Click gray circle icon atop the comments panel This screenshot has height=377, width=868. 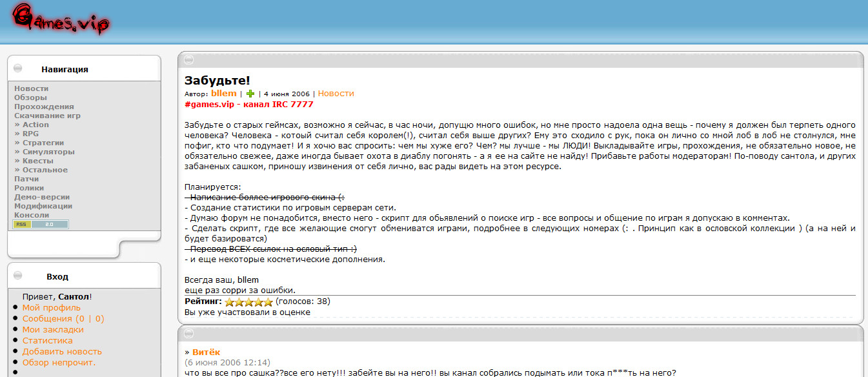tap(188, 334)
